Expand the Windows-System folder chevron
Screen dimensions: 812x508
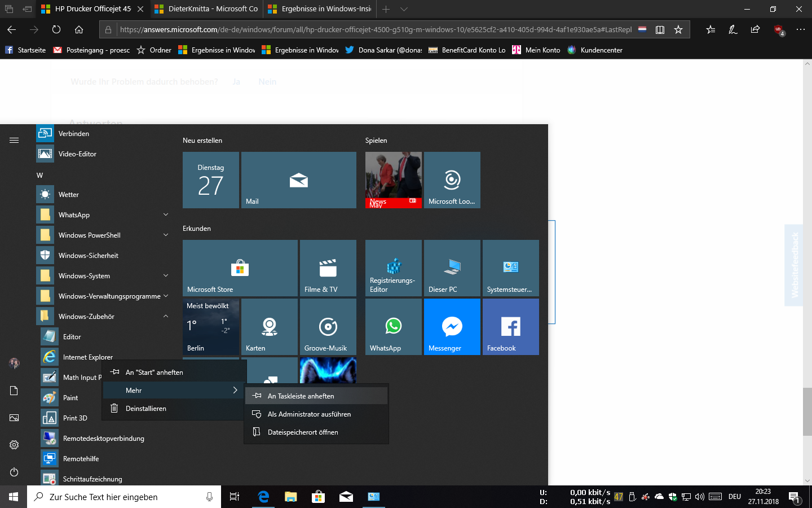[x=166, y=275]
